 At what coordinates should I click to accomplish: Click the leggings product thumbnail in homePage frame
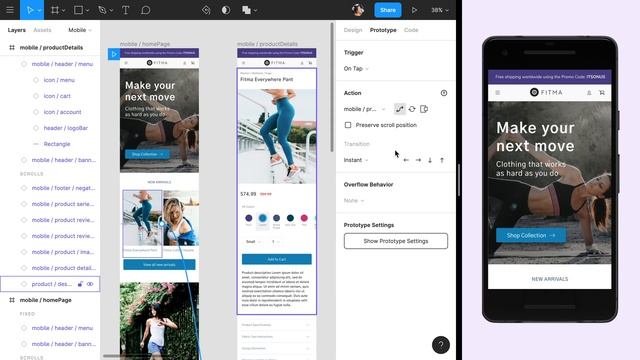[x=142, y=218]
